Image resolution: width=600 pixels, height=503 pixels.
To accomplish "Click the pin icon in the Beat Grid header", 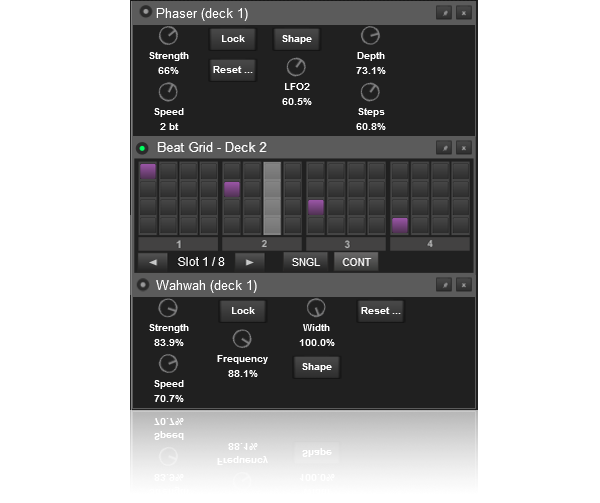I will tap(444, 148).
